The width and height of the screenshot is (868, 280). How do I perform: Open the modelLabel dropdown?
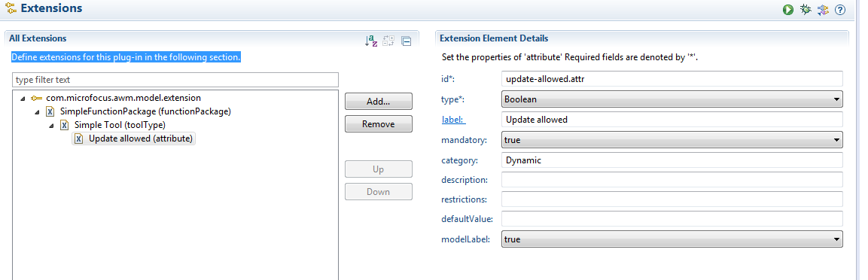pos(672,239)
